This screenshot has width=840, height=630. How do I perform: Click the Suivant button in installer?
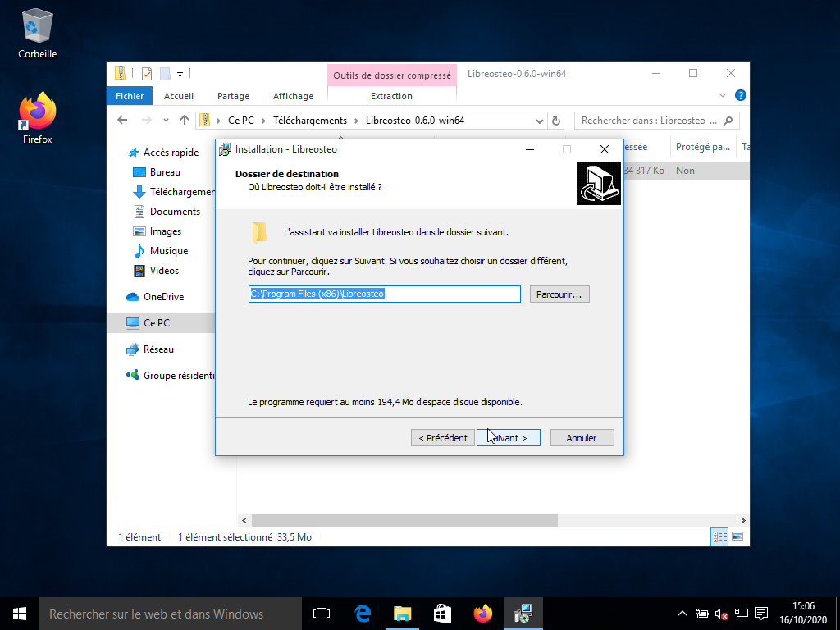pos(509,438)
